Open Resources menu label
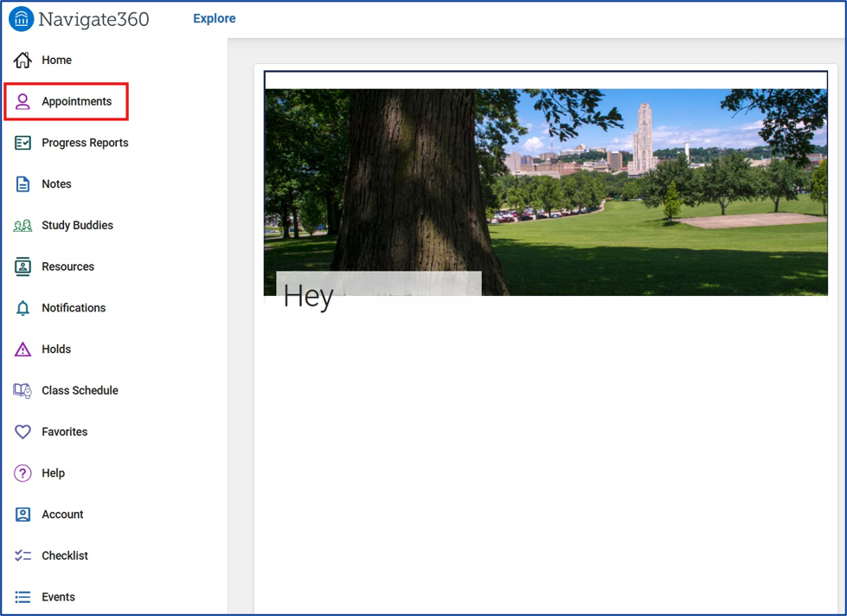 (68, 267)
